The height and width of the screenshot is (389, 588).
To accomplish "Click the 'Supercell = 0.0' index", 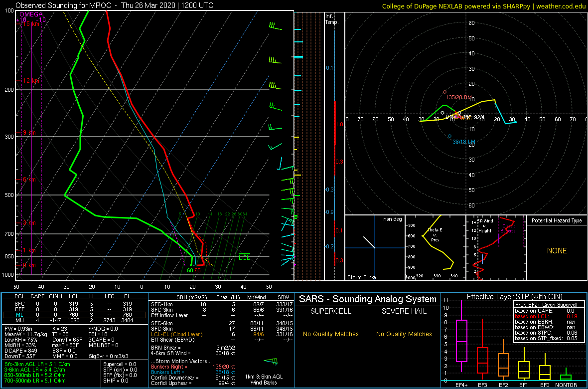I will 121,364.
